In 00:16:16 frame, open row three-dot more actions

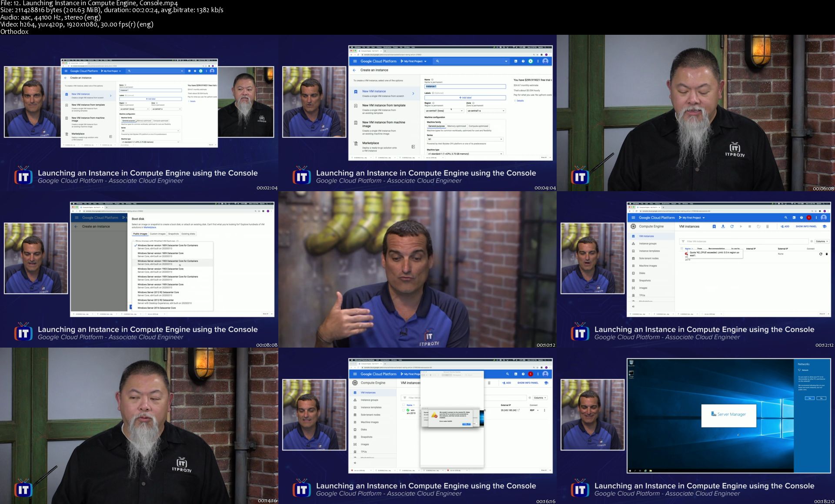(544, 410)
